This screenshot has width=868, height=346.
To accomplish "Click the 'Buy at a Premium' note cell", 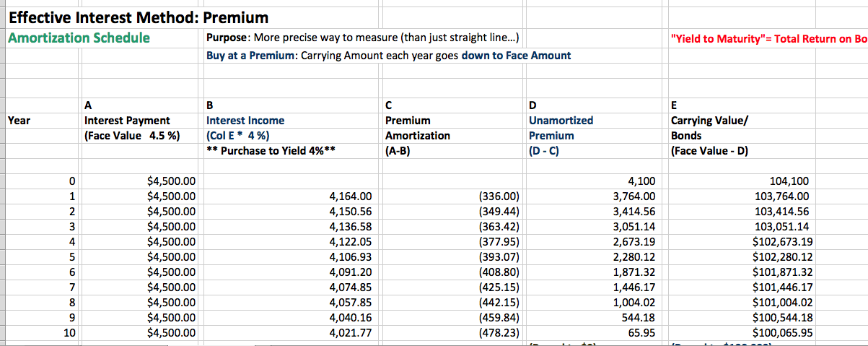I will pos(388,55).
